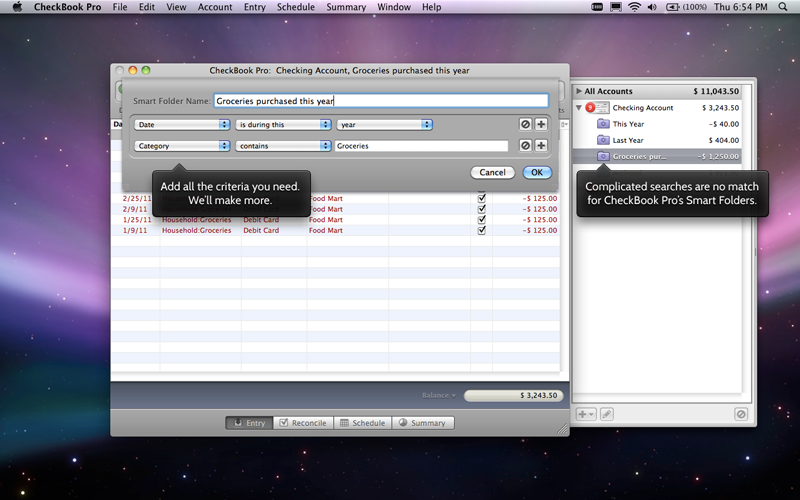Click the This Year smart folder icon
This screenshot has height=500, width=800.
click(x=603, y=124)
